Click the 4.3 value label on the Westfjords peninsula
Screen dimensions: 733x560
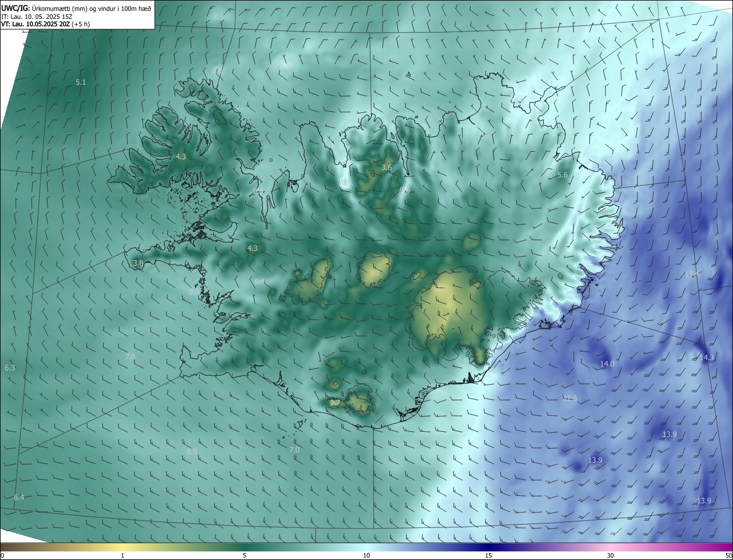click(181, 156)
